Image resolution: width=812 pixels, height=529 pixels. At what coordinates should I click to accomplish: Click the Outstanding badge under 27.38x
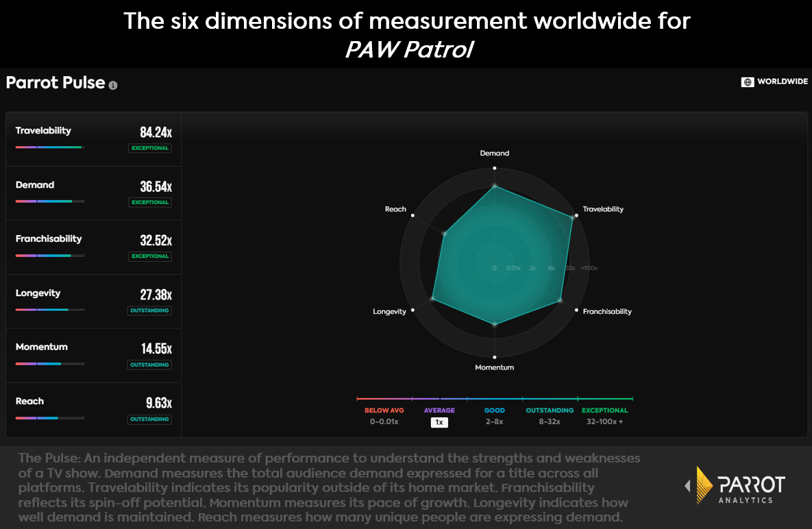149,310
